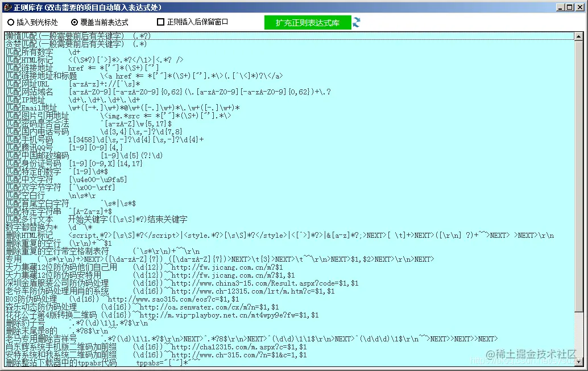Select the 老爷车防伪码处理用肖的系统 row
Screen dimensions: 588x371
point(289,291)
